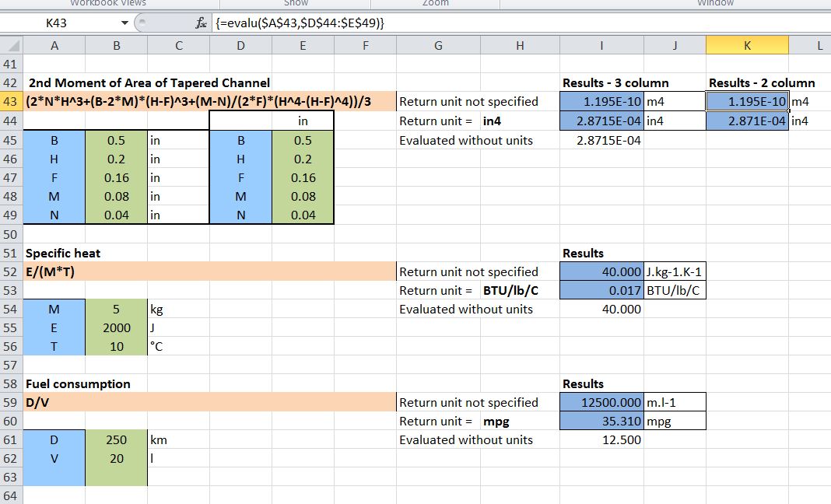Select the green cell containing 2000

pyautogui.click(x=116, y=327)
